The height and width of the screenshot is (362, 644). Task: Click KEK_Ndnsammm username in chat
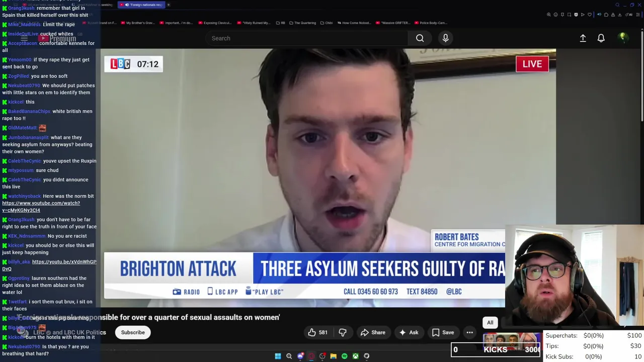tap(27, 236)
